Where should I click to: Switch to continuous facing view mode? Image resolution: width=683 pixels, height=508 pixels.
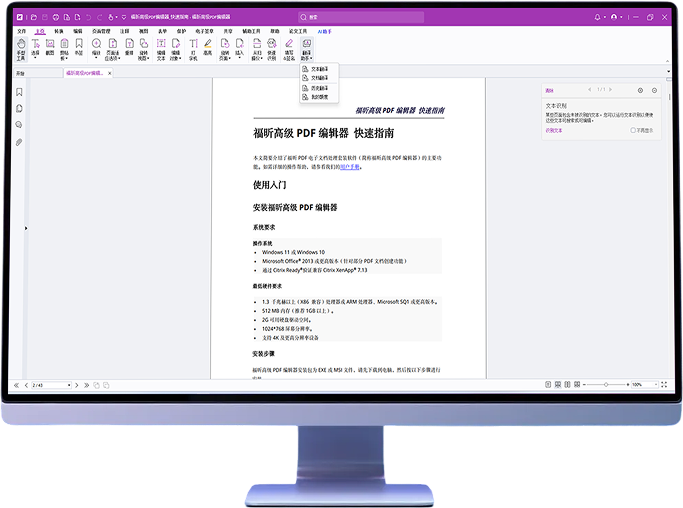pos(577,385)
